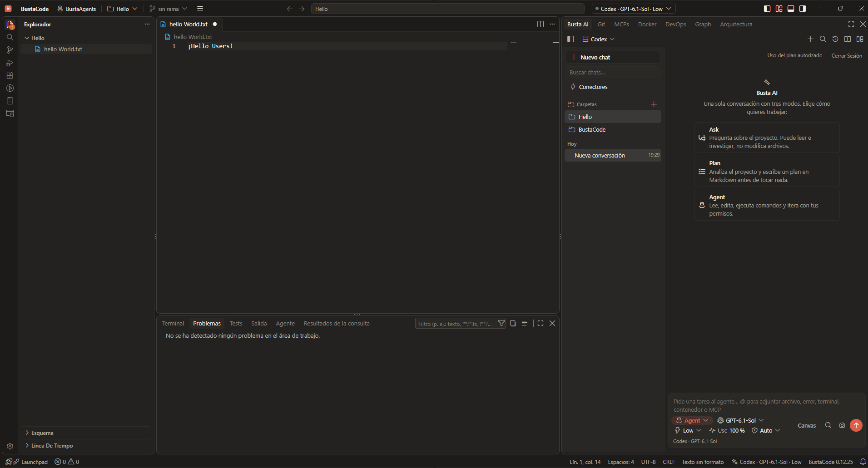The height and width of the screenshot is (468, 868).
Task: Open Run and Debug view
Action: coord(10,63)
